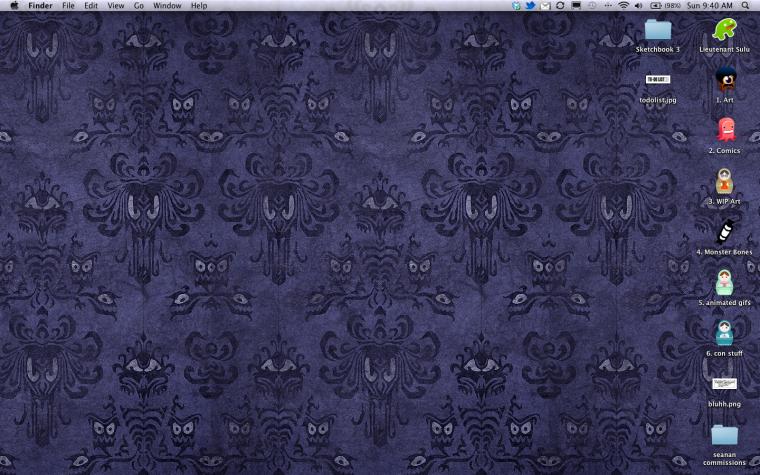Select the bluhh.png file thumbnail
760x475 pixels.
pos(725,384)
